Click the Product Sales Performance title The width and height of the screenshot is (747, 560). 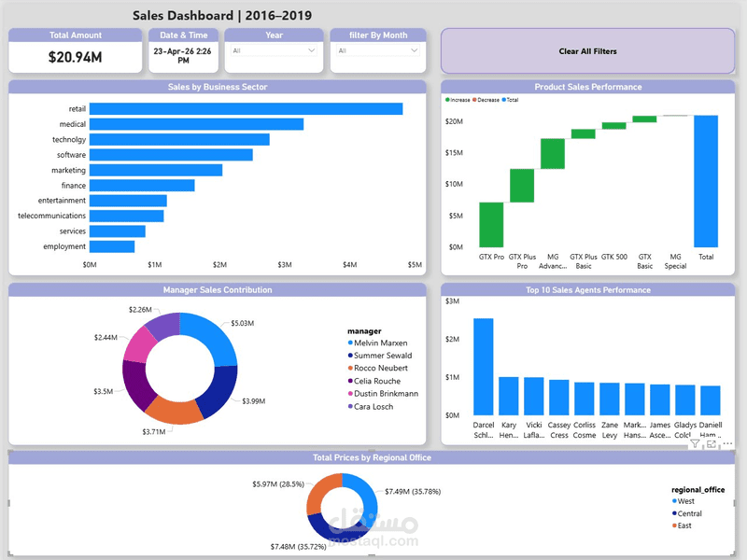pos(588,87)
